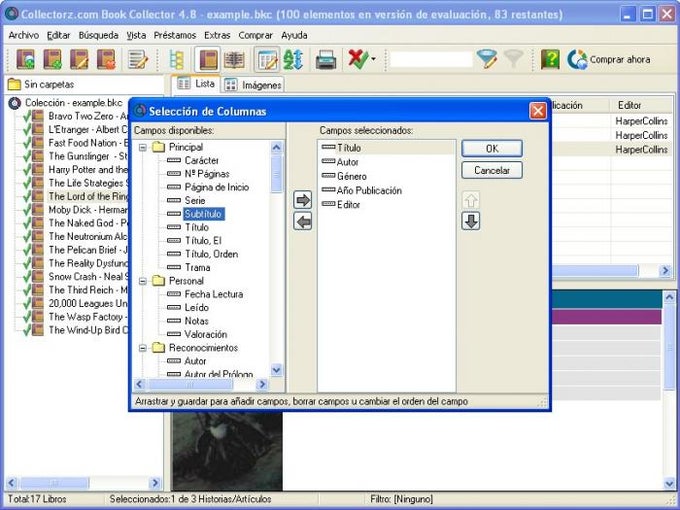Open the Ayuda menu
This screenshot has width=680, height=510.
[294, 35]
